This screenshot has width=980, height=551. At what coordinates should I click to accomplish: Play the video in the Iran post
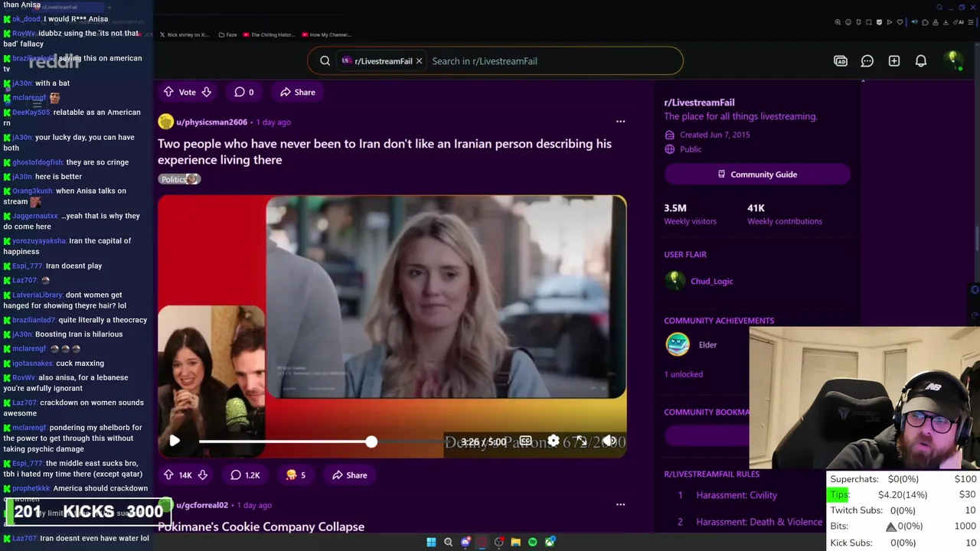175,441
